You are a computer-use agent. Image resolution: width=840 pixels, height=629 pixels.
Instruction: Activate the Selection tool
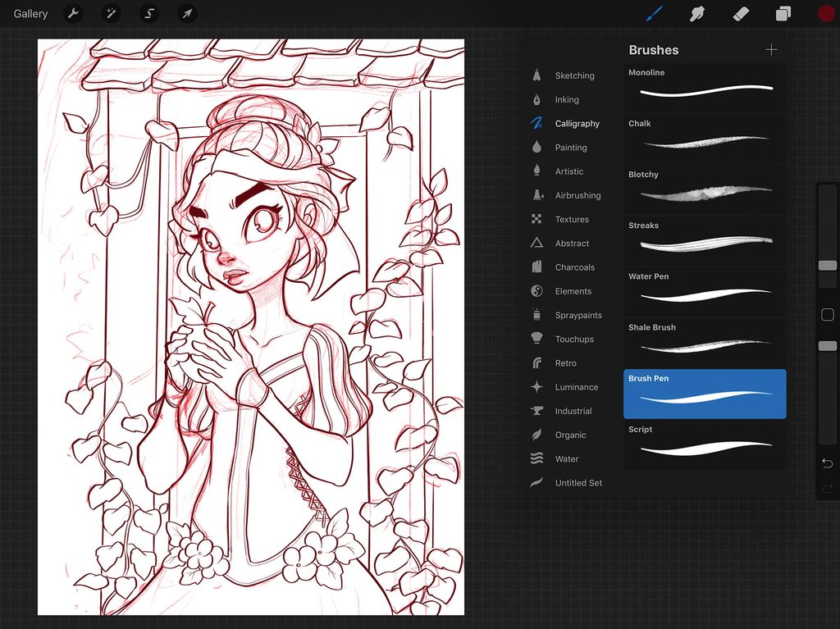(149, 13)
